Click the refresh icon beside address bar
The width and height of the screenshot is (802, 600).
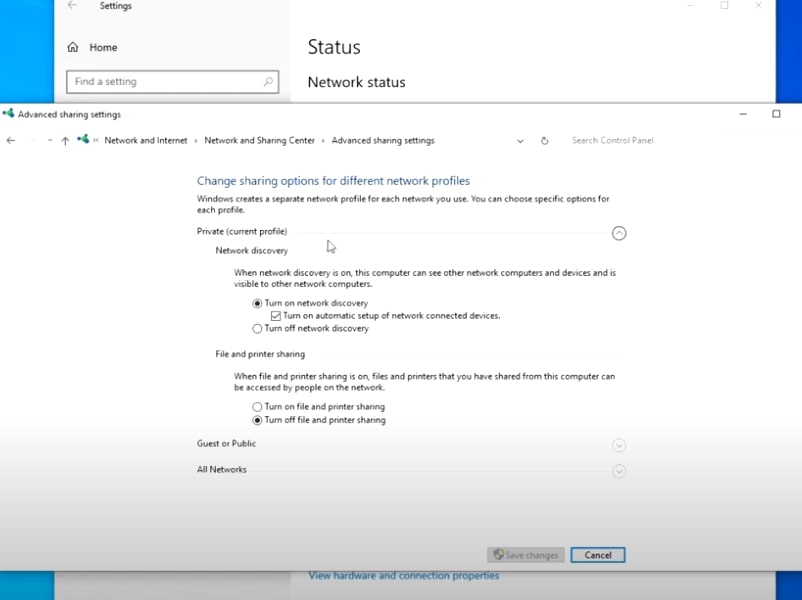[x=544, y=141]
